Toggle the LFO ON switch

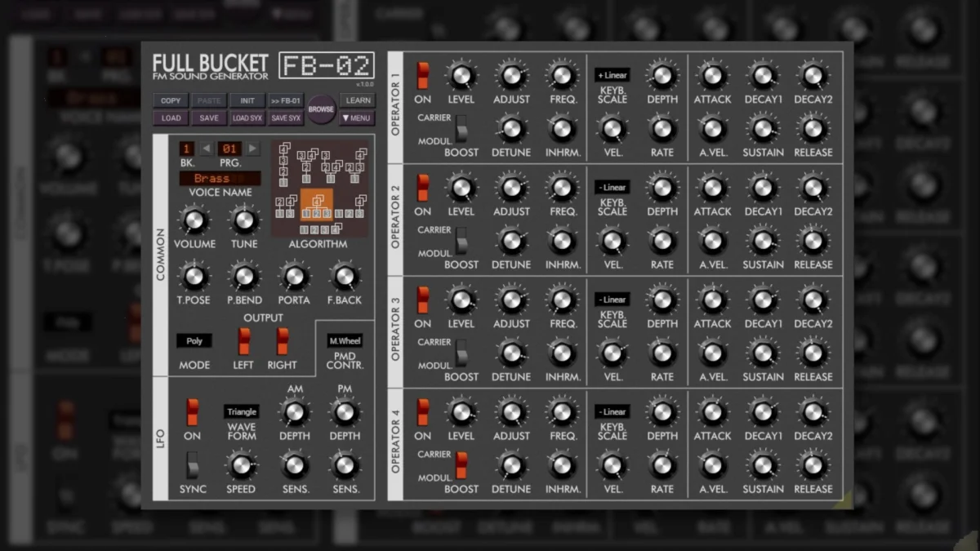tap(192, 412)
